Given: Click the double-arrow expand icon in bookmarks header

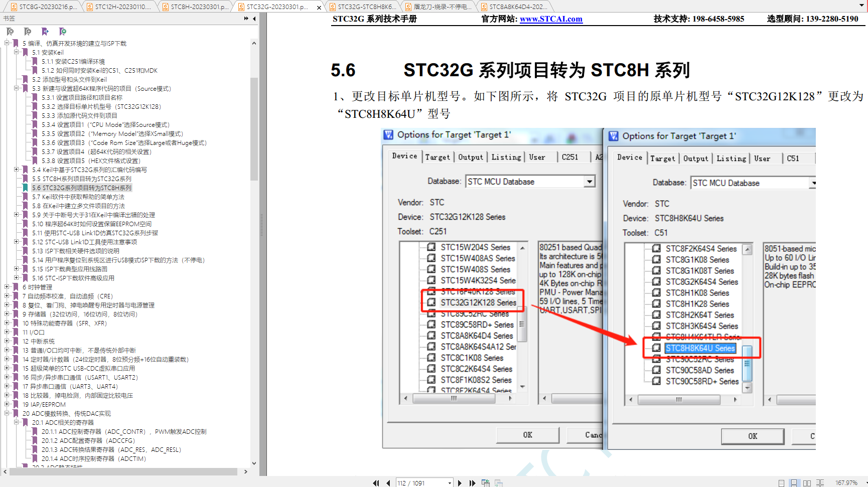Looking at the screenshot, I should click(x=246, y=19).
